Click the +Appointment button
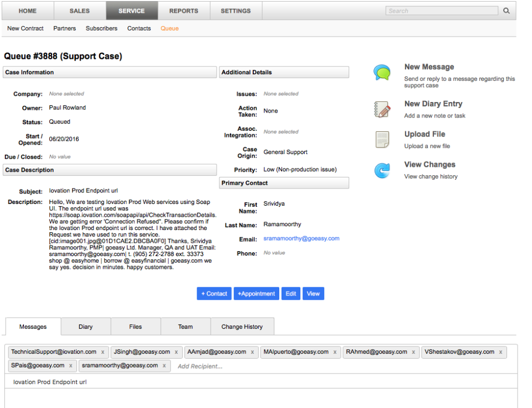532x408 pixels. coord(257,294)
